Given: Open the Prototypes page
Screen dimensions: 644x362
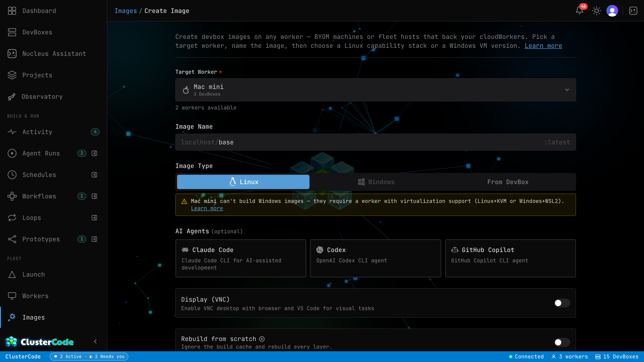Looking at the screenshot, I should tap(41, 239).
